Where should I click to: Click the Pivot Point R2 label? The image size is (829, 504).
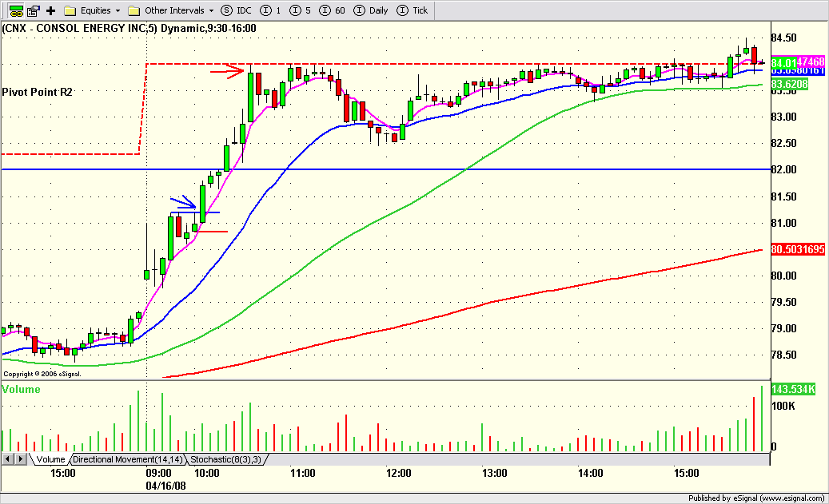click(37, 92)
